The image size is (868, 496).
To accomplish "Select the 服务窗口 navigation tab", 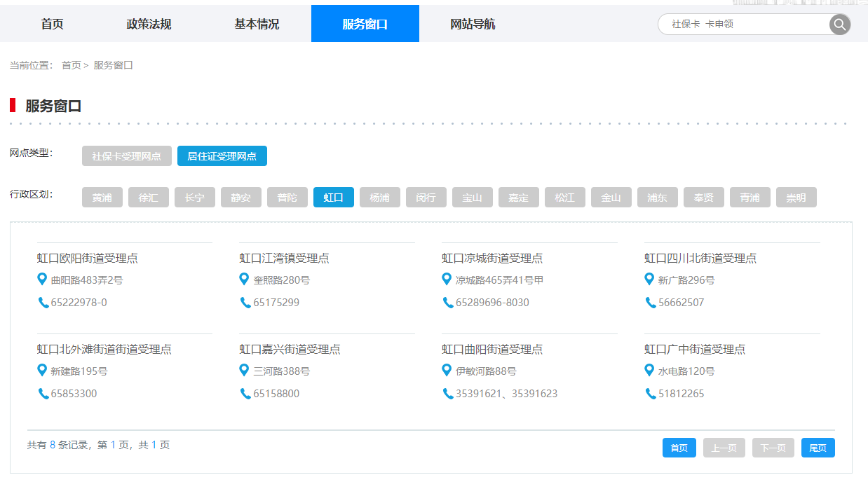I will 365,24.
